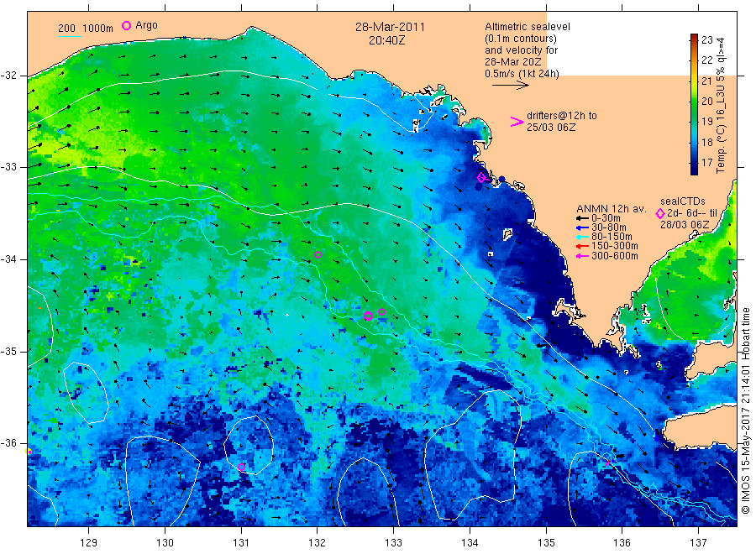Click the '-32' latitude axis label
Screen dimensions: 756x554
click(x=9, y=76)
